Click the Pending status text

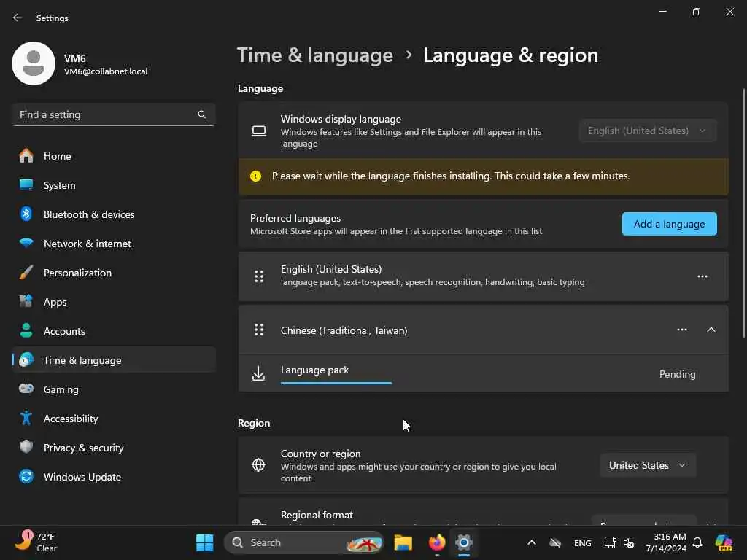click(x=677, y=374)
